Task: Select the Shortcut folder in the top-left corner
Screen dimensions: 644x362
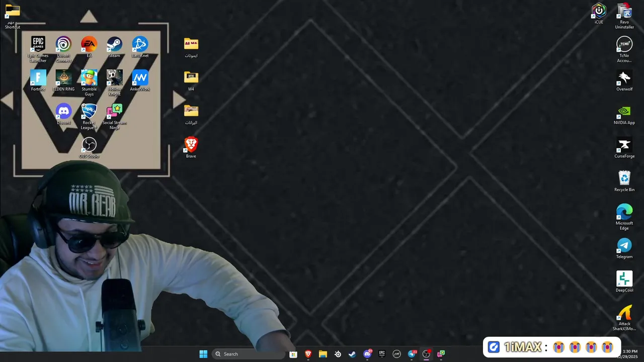Action: click(x=13, y=16)
